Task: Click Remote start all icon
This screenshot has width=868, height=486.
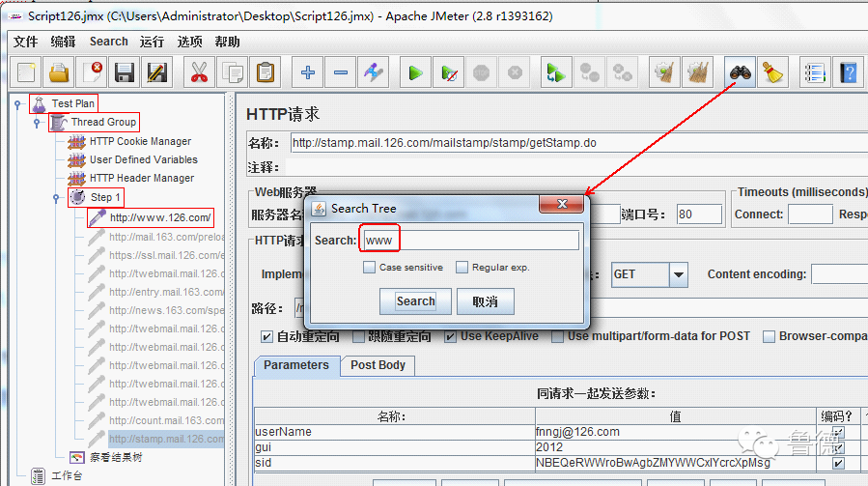Action: 556,72
